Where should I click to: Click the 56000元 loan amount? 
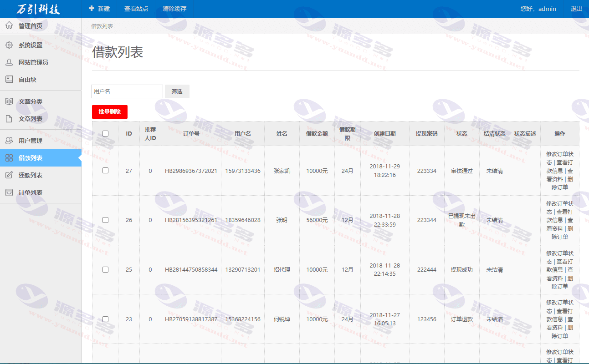point(317,220)
